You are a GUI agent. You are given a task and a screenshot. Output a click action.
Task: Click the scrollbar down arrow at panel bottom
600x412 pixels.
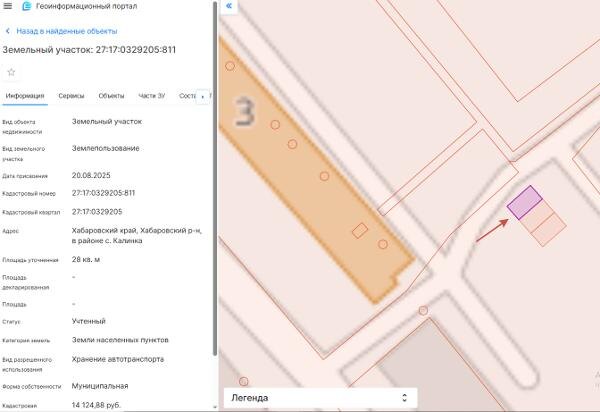[x=215, y=407]
